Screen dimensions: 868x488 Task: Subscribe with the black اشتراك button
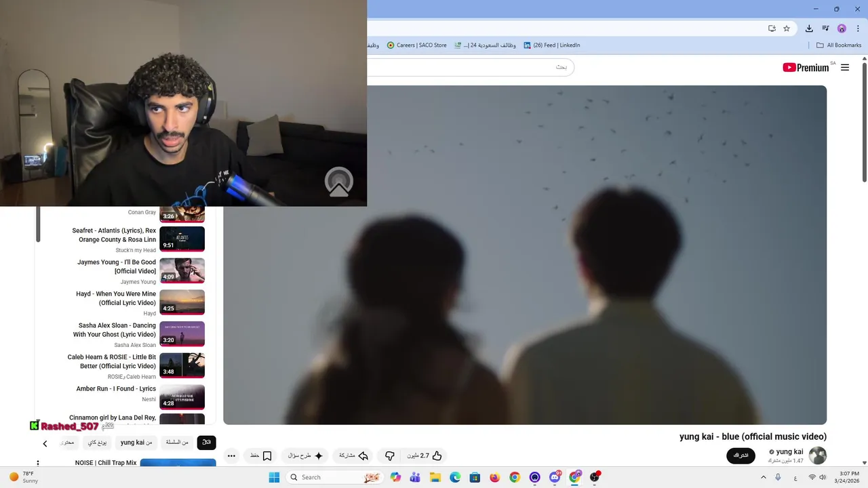pyautogui.click(x=741, y=455)
